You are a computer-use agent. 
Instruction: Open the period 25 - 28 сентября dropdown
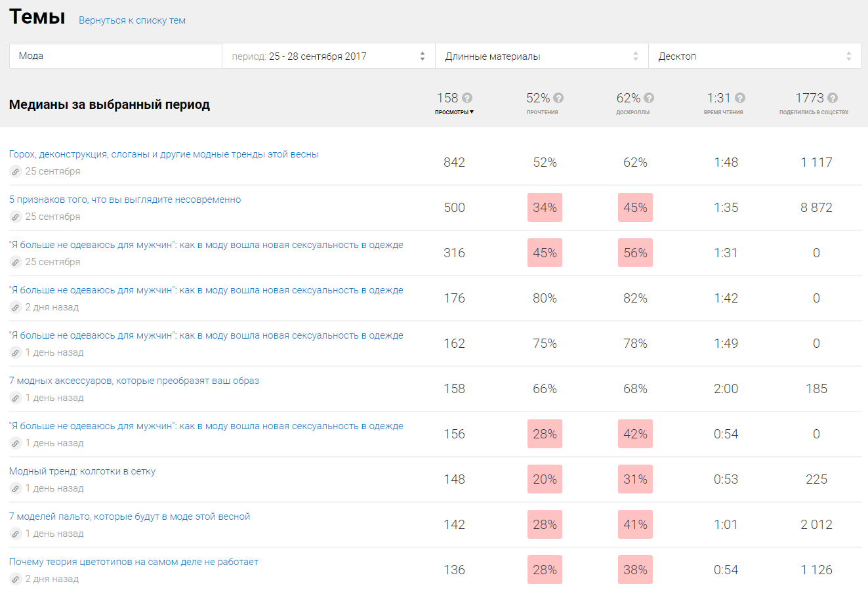tap(328, 56)
